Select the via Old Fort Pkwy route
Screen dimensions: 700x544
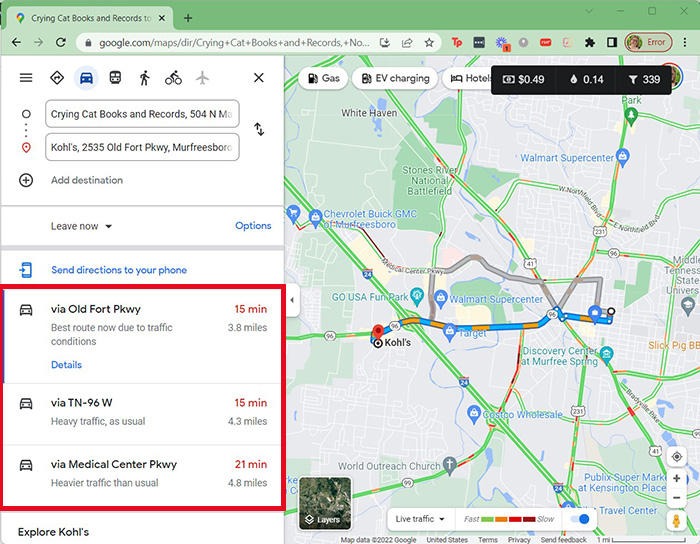tap(143, 336)
